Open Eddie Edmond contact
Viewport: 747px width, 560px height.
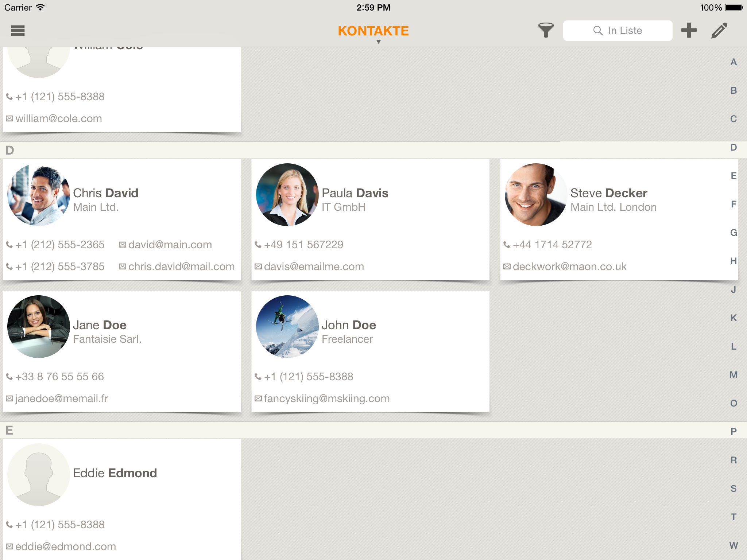pos(115,473)
